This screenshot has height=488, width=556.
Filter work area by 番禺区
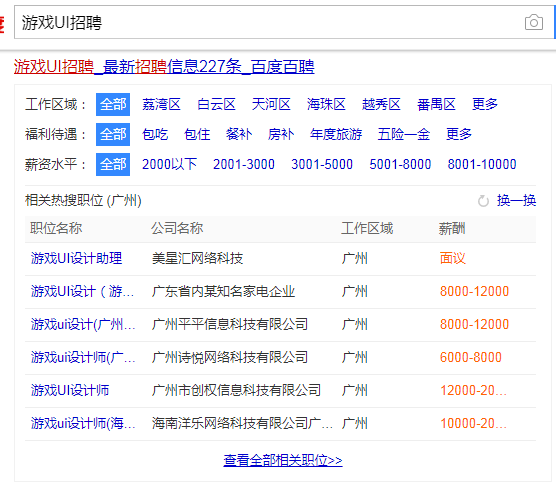[x=436, y=104]
